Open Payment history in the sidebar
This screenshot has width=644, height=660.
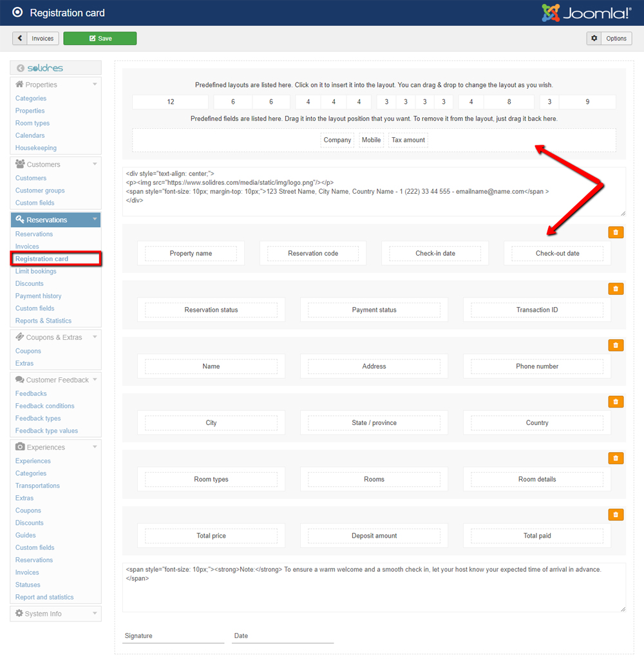coord(39,296)
